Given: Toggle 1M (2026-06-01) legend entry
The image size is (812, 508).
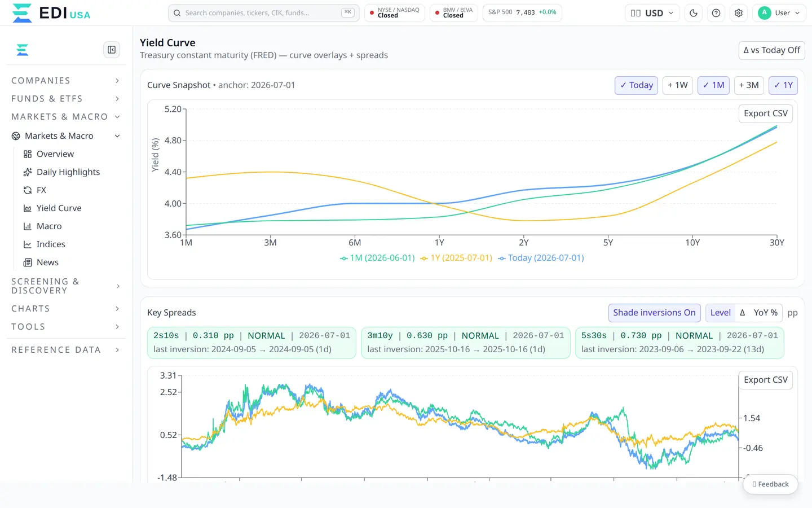Looking at the screenshot, I should 377,258.
